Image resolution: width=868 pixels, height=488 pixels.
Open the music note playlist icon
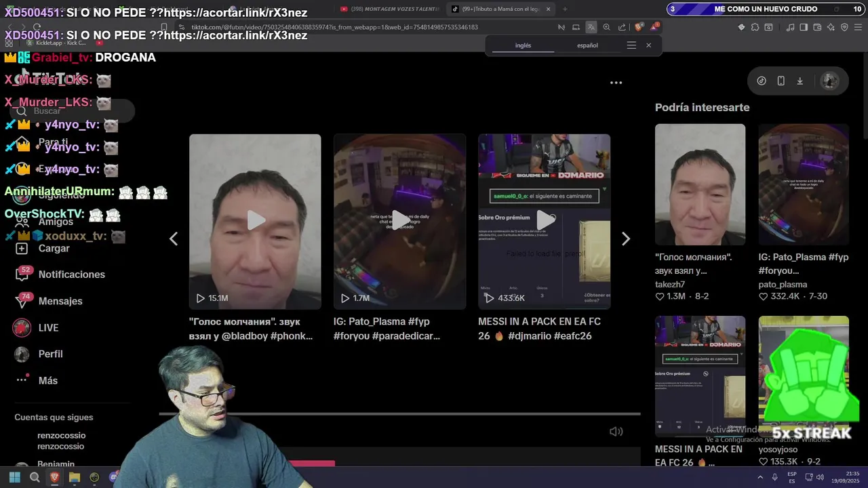791,27
